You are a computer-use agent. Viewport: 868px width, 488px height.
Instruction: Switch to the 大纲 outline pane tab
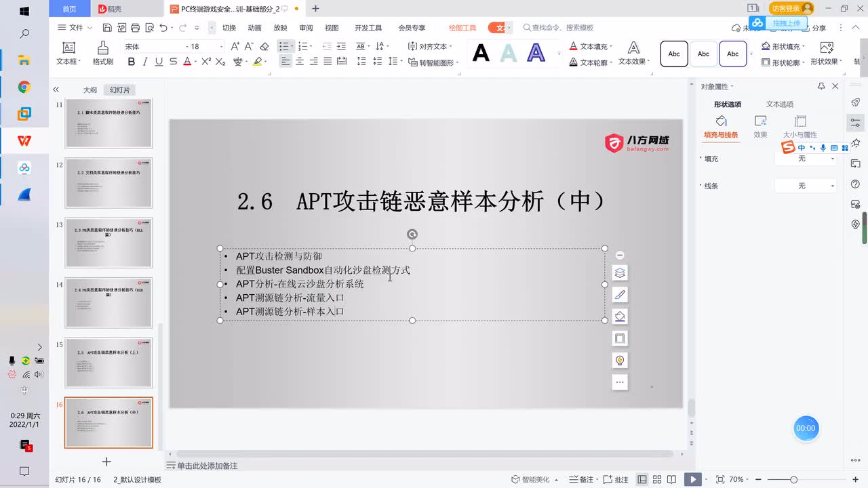point(90,89)
